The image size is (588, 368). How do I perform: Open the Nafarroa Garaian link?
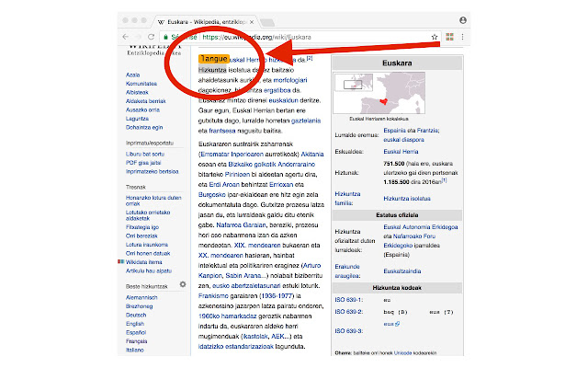click(x=241, y=224)
